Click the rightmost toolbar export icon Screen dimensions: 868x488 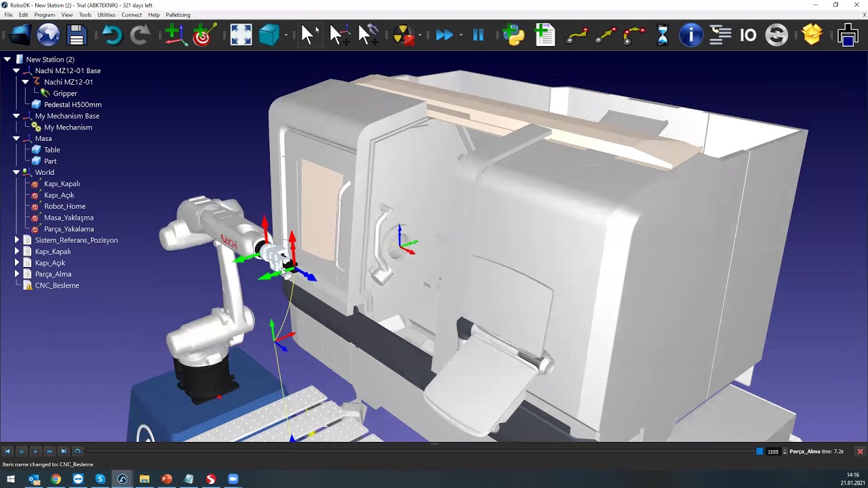click(848, 35)
